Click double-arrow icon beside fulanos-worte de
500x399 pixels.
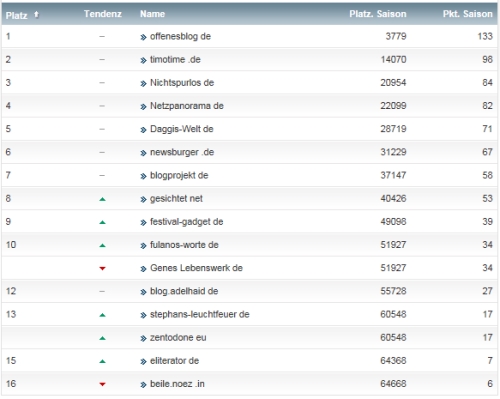click(143, 246)
